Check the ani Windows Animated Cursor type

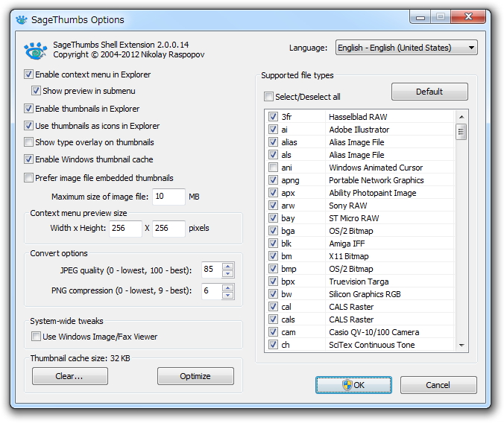coord(273,168)
